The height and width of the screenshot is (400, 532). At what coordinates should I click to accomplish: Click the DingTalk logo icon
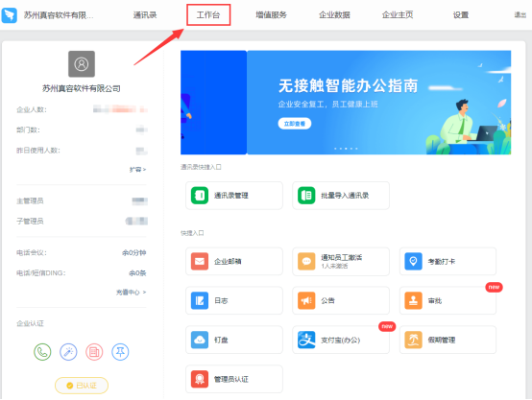[10, 15]
